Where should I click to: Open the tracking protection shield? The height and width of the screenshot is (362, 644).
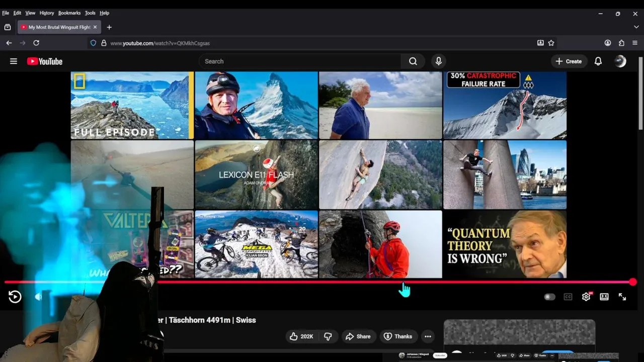pyautogui.click(x=93, y=43)
